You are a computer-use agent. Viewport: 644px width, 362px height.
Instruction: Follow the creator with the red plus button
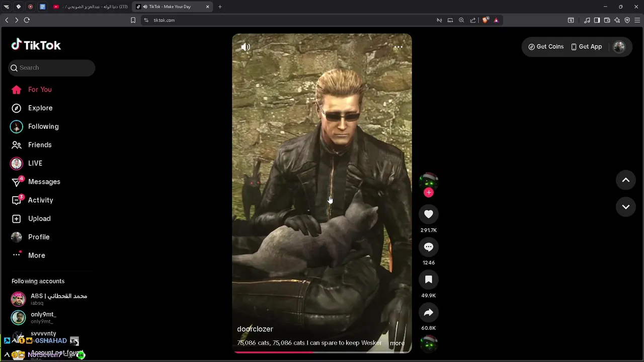click(x=429, y=193)
